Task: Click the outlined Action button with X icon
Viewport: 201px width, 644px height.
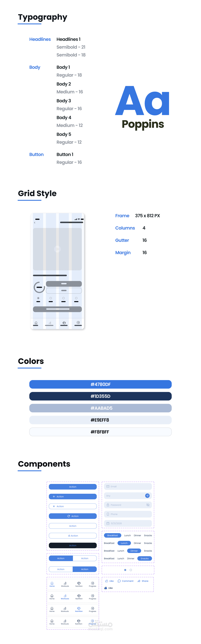Action: click(x=73, y=506)
